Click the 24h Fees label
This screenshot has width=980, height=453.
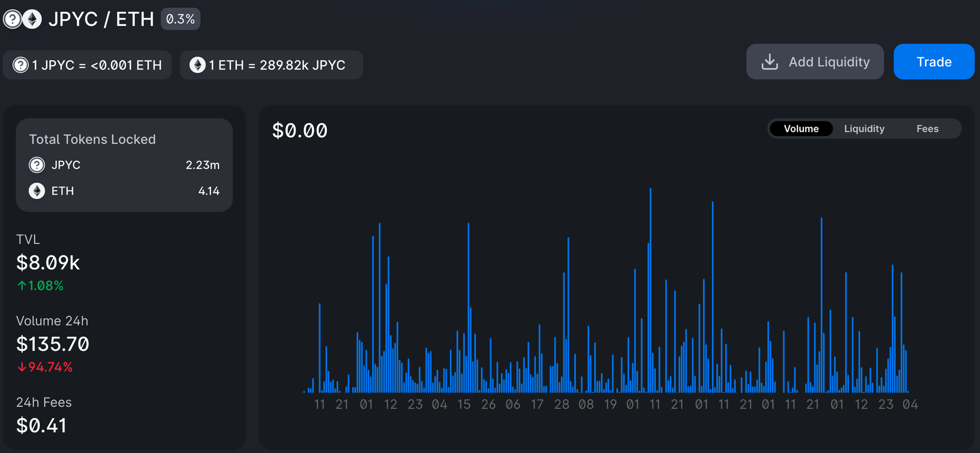pos(44,402)
